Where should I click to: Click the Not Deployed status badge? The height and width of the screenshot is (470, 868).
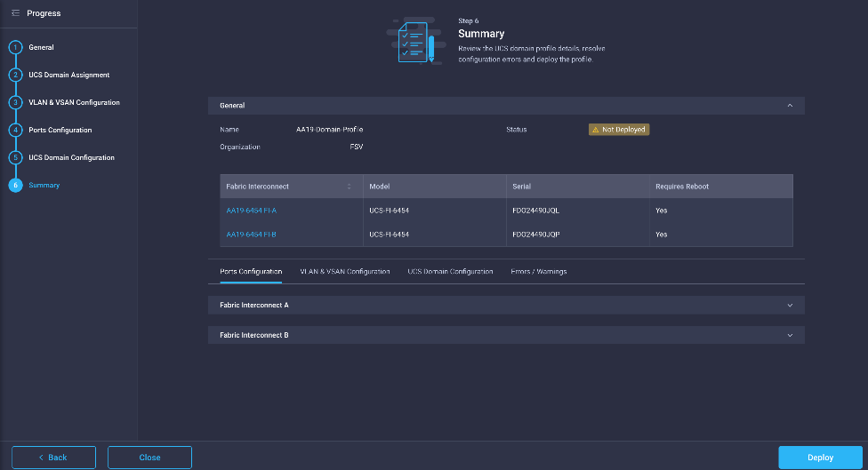click(x=619, y=130)
